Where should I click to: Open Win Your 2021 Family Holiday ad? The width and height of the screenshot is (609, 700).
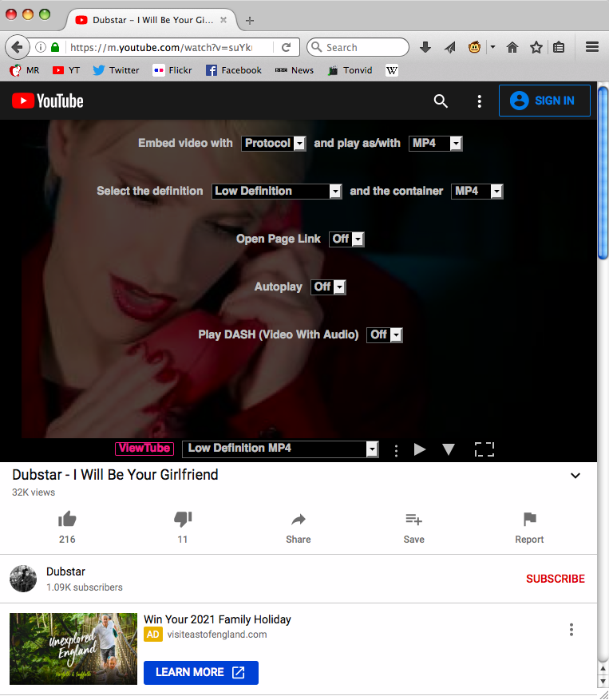pos(217,619)
